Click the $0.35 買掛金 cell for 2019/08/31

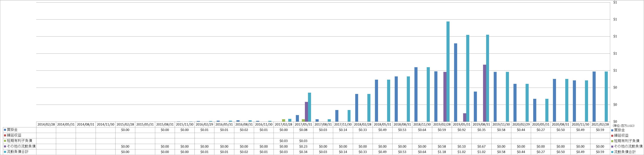(481, 130)
